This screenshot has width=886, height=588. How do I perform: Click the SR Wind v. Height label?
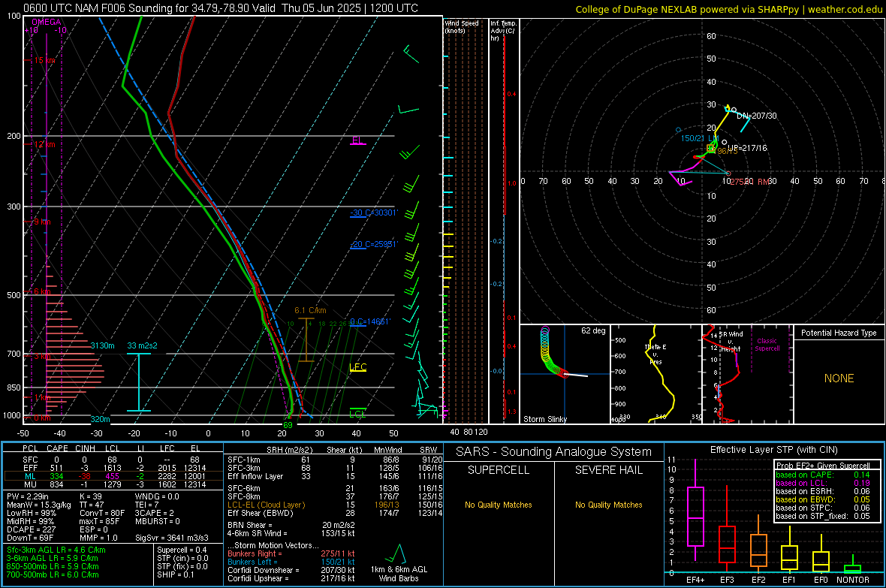pyautogui.click(x=731, y=342)
